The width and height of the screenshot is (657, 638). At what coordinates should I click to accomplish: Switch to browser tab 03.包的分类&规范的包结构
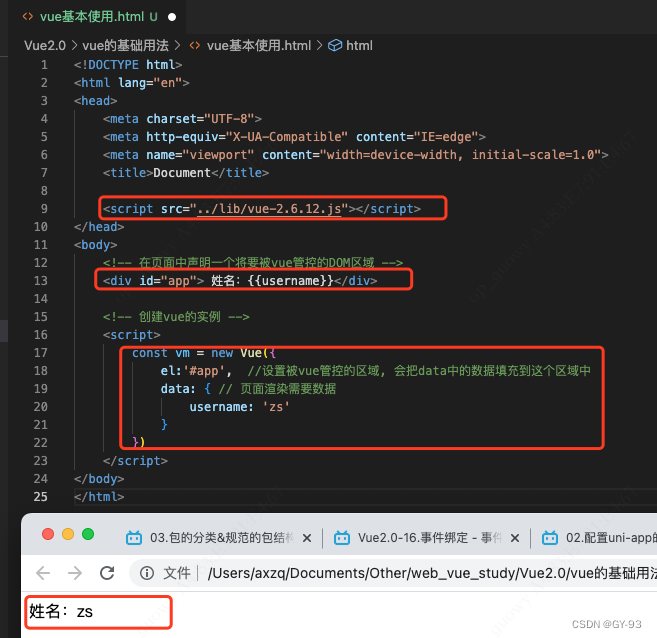point(221,537)
